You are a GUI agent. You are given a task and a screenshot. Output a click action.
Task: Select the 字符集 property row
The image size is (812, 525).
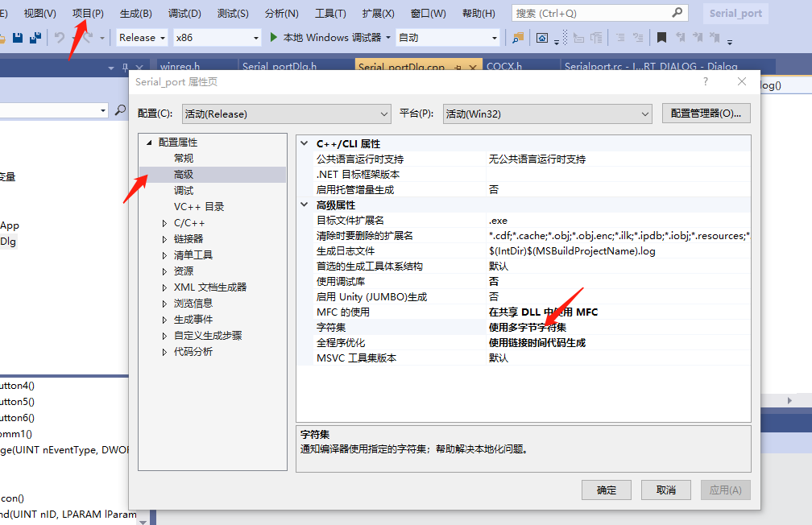pyautogui.click(x=524, y=327)
